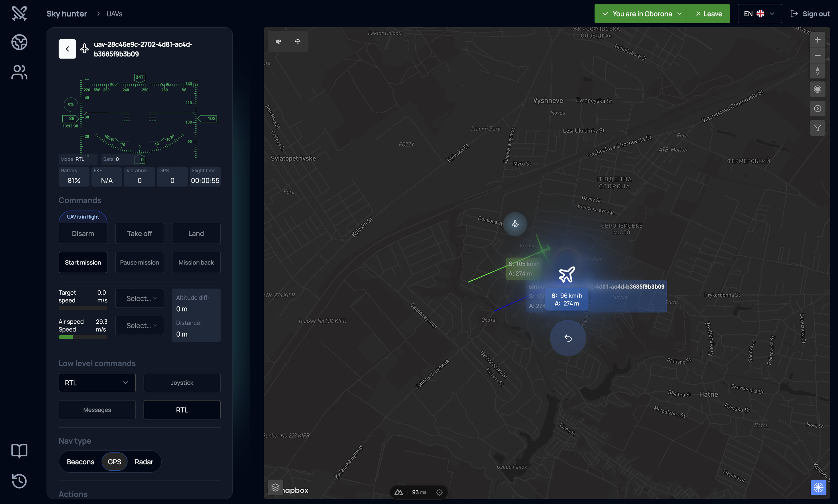This screenshot has height=504, width=838.
Task: Go to Sky hunter breadcrumb home
Action: pyautogui.click(x=67, y=14)
